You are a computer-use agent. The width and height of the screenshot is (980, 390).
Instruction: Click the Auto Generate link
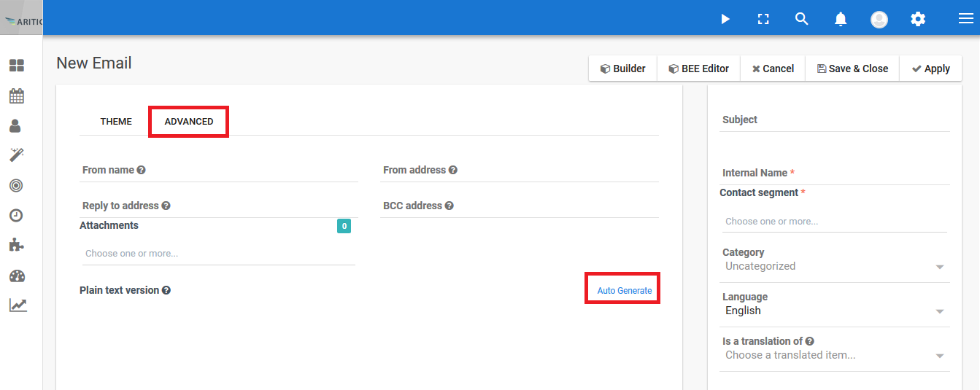click(624, 290)
